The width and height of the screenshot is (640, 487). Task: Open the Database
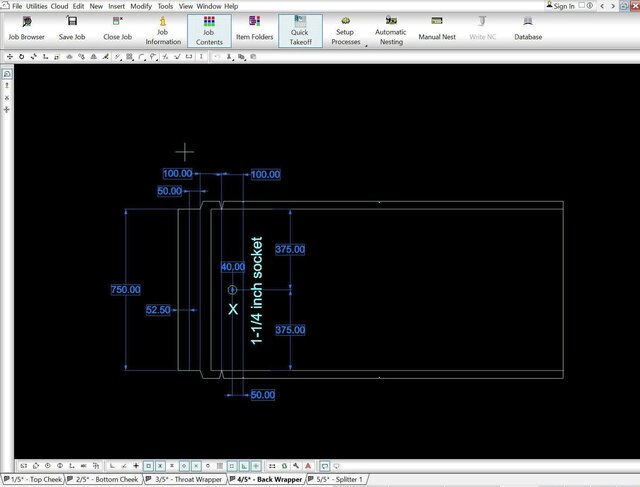pos(528,30)
